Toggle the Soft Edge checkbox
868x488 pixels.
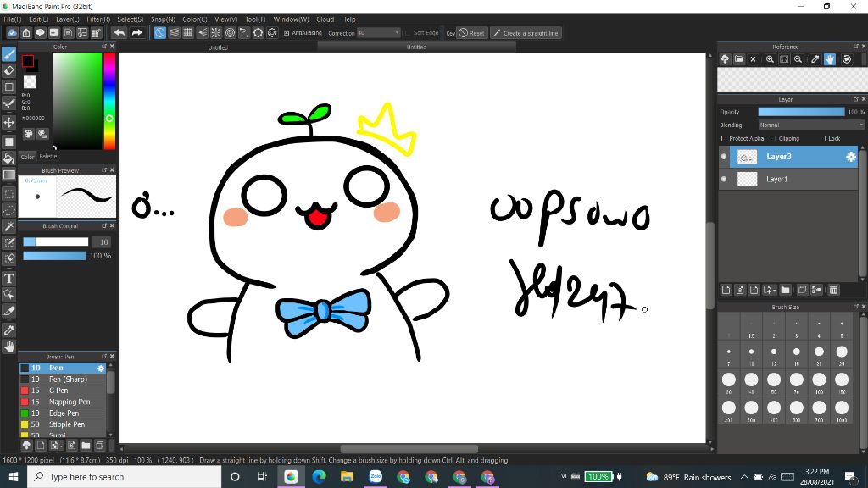[408, 33]
